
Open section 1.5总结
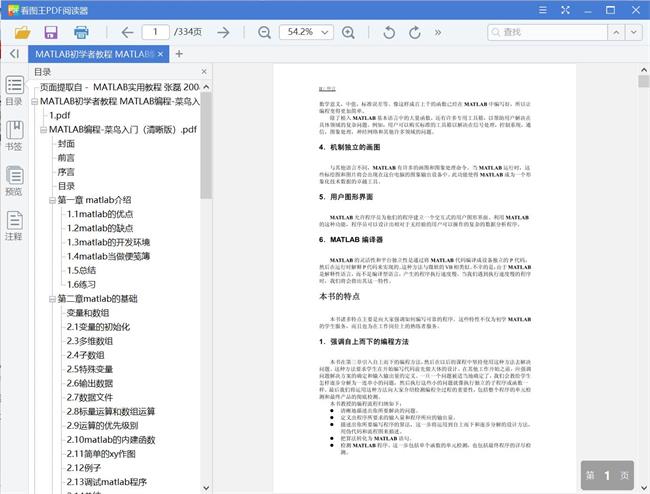(x=81, y=270)
